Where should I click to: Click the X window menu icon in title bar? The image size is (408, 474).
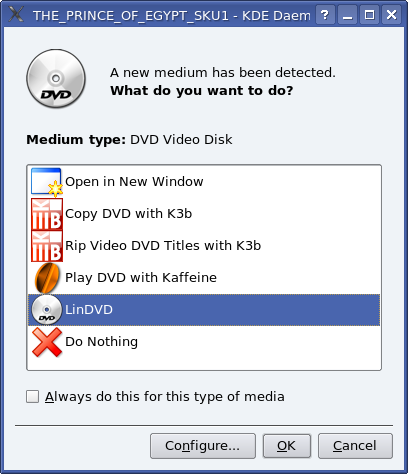(x=16, y=14)
